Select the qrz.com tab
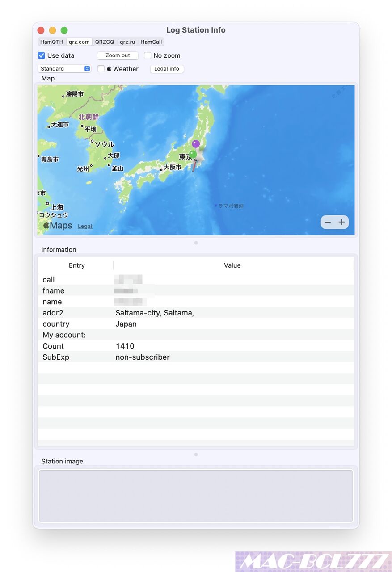Viewport: 392px width, 572px height. pyautogui.click(x=79, y=42)
